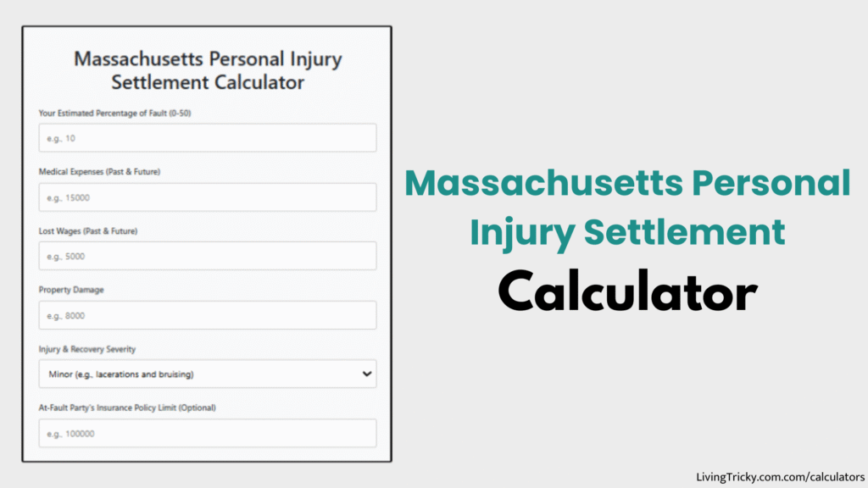868x488 pixels.
Task: Click the Medical Expenses input box
Action: (x=207, y=197)
